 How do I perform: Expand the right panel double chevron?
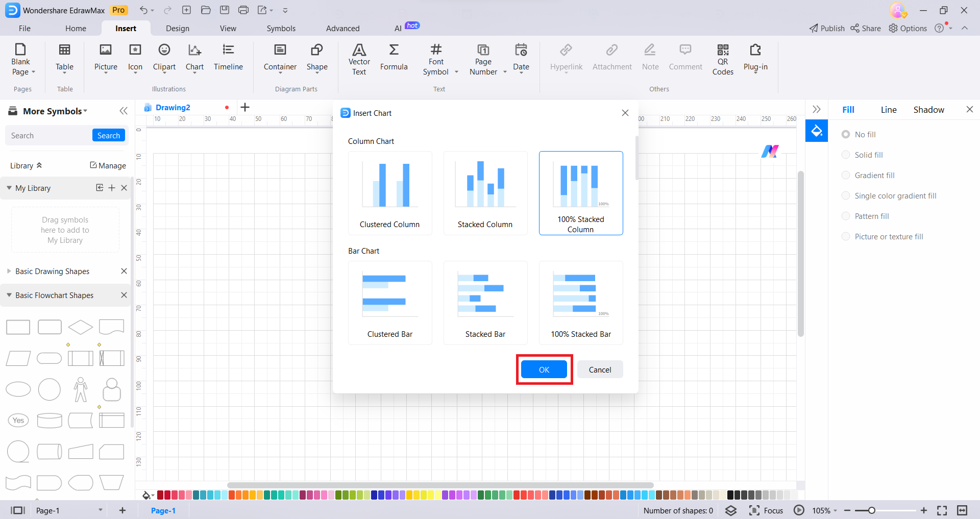817,109
